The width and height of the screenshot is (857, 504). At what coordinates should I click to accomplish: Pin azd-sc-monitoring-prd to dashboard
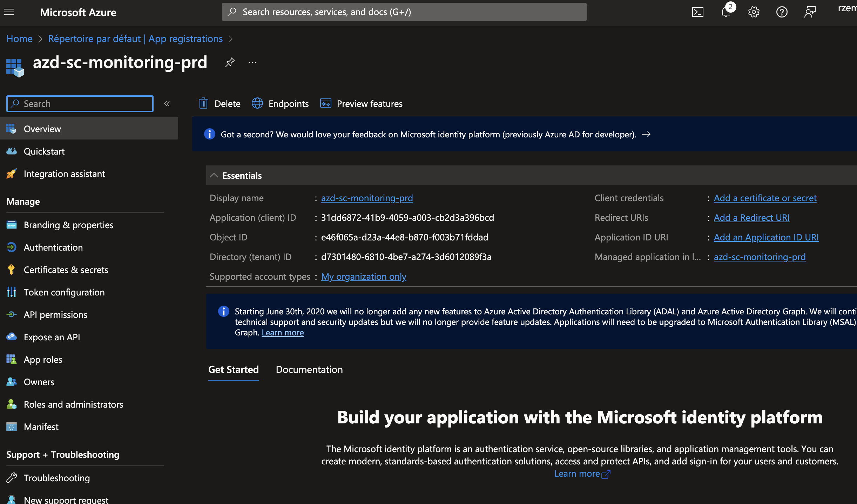click(x=230, y=62)
